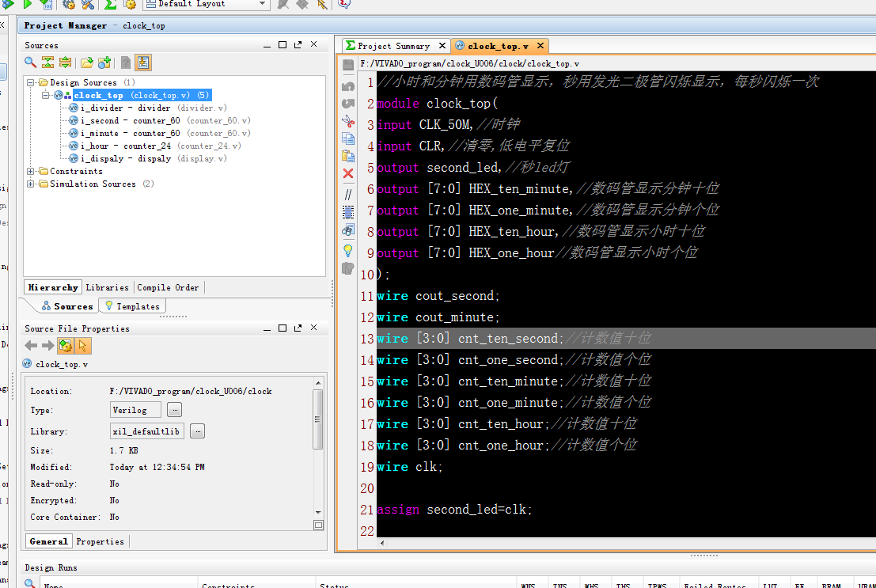The height and width of the screenshot is (588, 876).
Task: Expand the Simulation Sources folder
Action: tap(31, 184)
